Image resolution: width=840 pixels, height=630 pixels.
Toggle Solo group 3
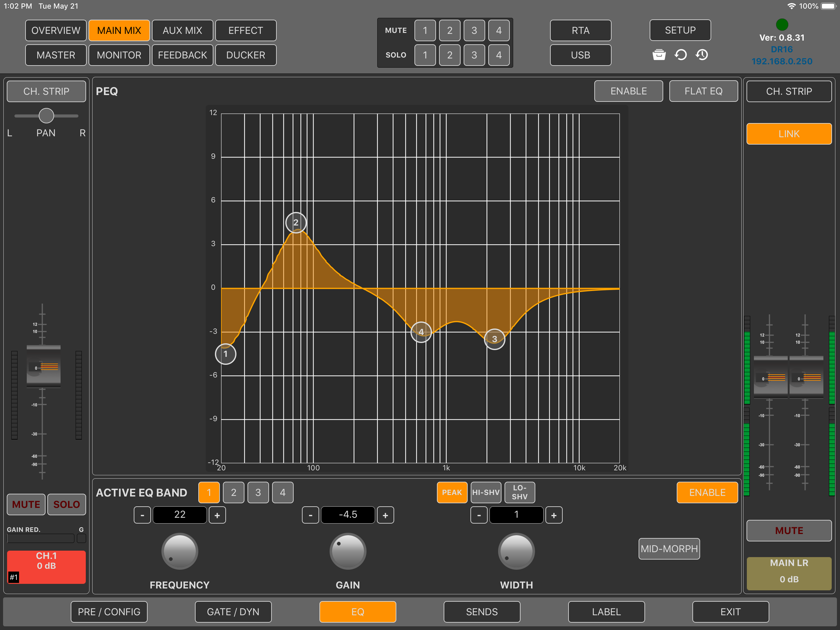coord(474,55)
